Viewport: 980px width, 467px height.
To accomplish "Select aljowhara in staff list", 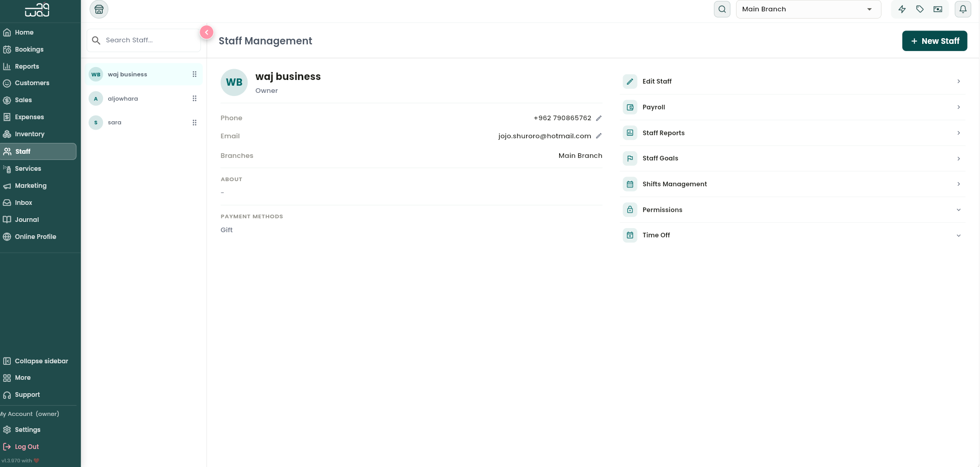I will (x=144, y=99).
